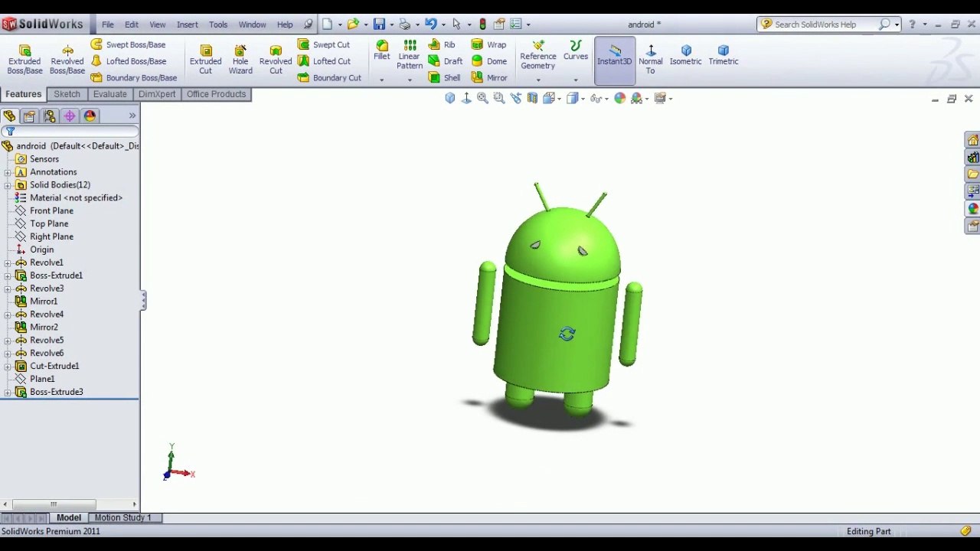
Task: Select the Extruded Cut tool
Action: click(205, 60)
